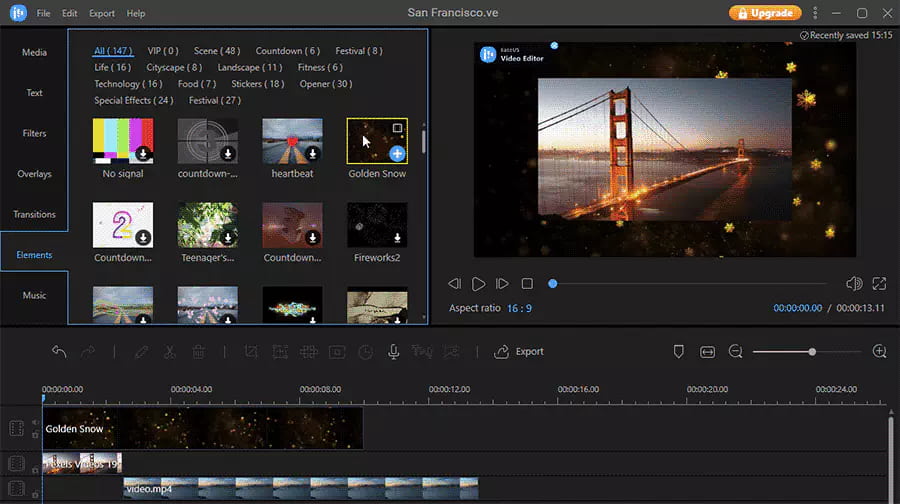Zoom in the timeline with the plus magnifier
900x504 pixels.
click(x=880, y=352)
